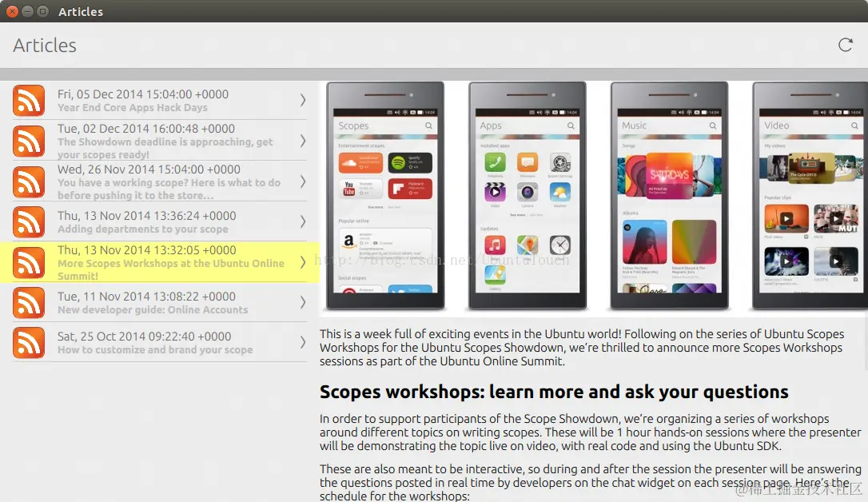Click RSS icon for How to customize and brand your scope
This screenshot has width=868, height=502.
[x=29, y=343]
